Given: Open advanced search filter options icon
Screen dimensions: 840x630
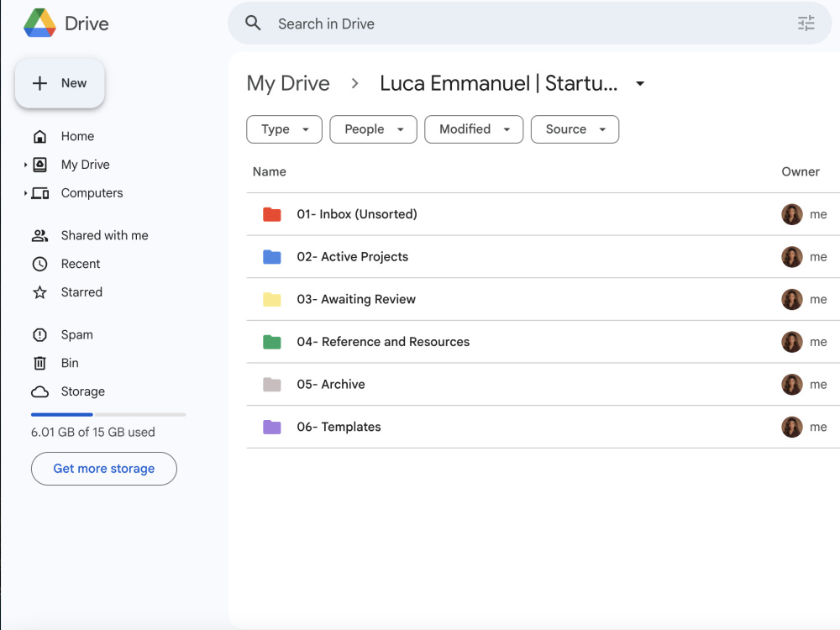Looking at the screenshot, I should pos(806,23).
